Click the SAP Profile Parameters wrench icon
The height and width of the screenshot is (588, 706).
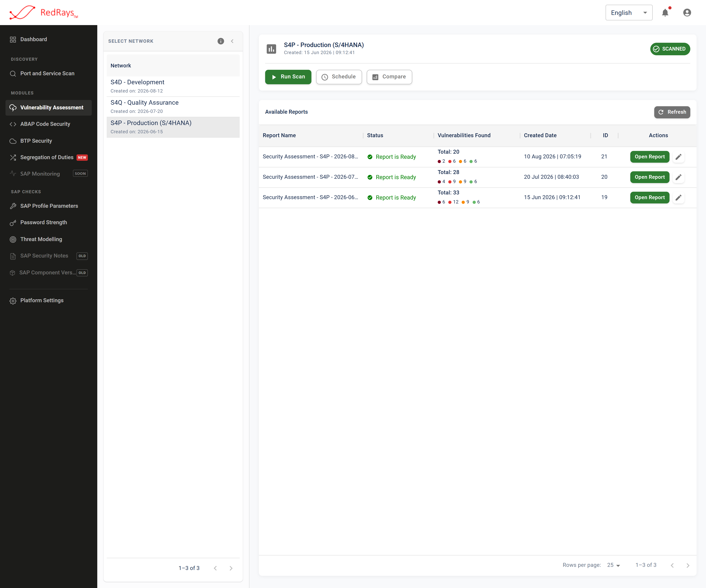tap(13, 206)
